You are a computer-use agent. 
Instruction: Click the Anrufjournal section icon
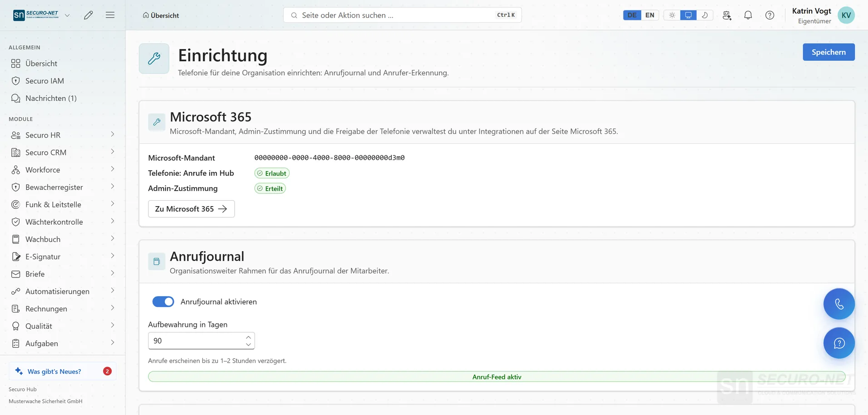click(157, 262)
